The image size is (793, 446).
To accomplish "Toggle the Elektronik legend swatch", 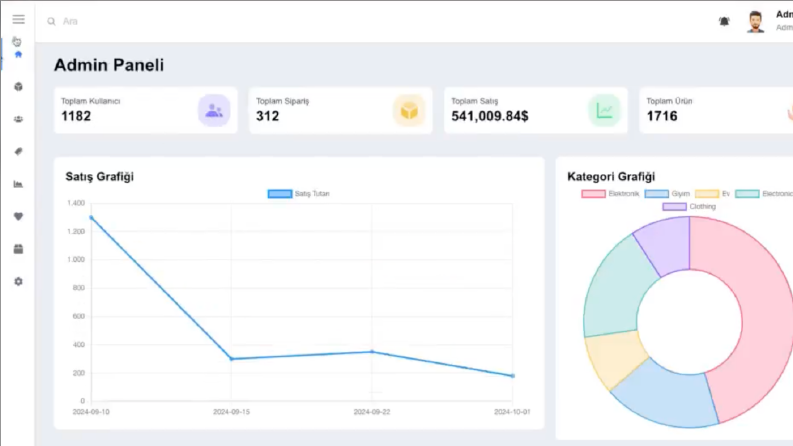I will [593, 194].
